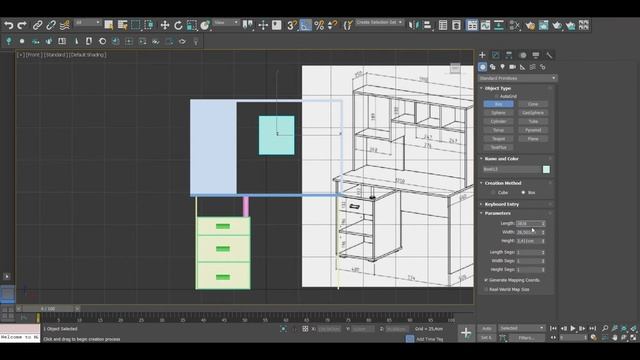This screenshot has height=360, width=640.
Task: Select Cameras category icon
Action: click(513, 67)
